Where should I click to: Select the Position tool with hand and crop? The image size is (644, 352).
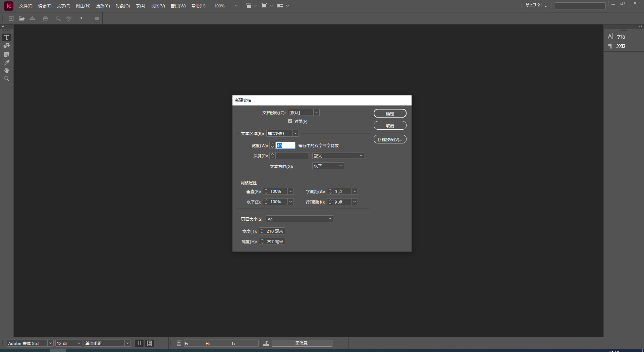coord(7,45)
